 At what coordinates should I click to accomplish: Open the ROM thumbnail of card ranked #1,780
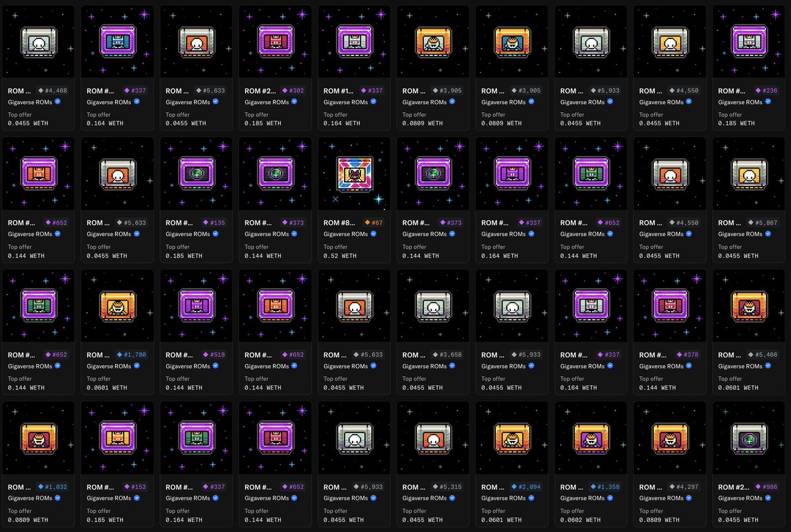click(x=117, y=306)
